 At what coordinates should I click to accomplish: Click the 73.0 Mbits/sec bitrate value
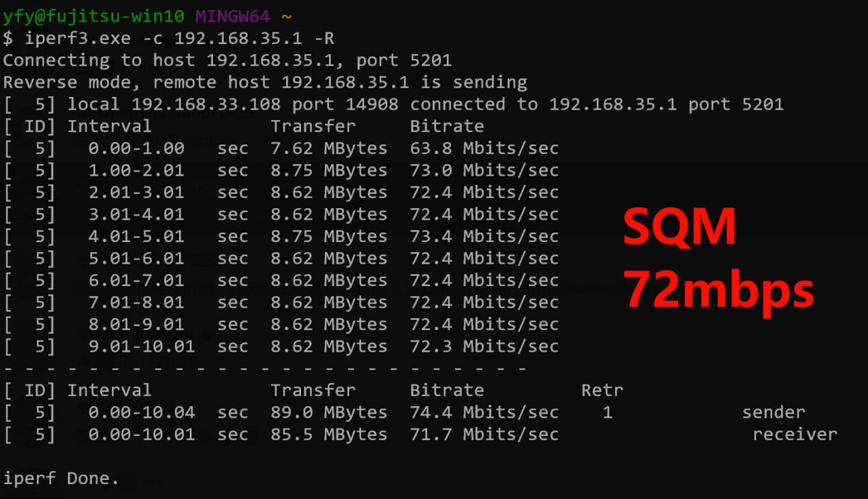(484, 170)
